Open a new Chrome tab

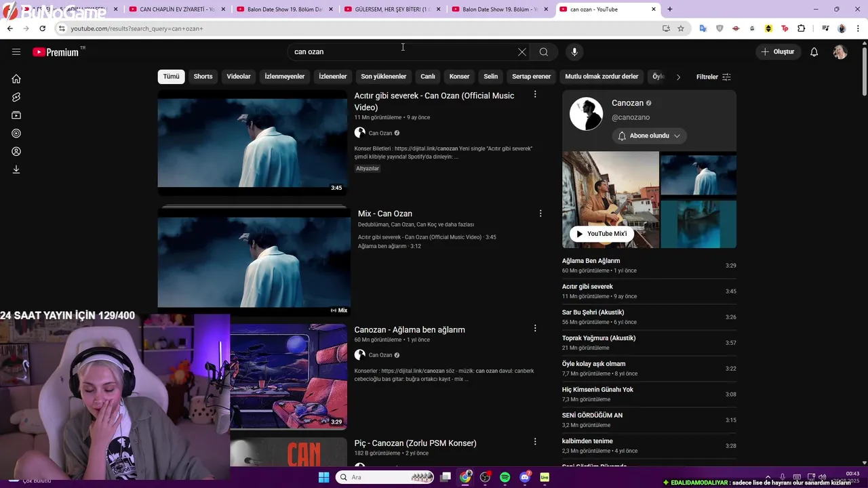point(670,9)
